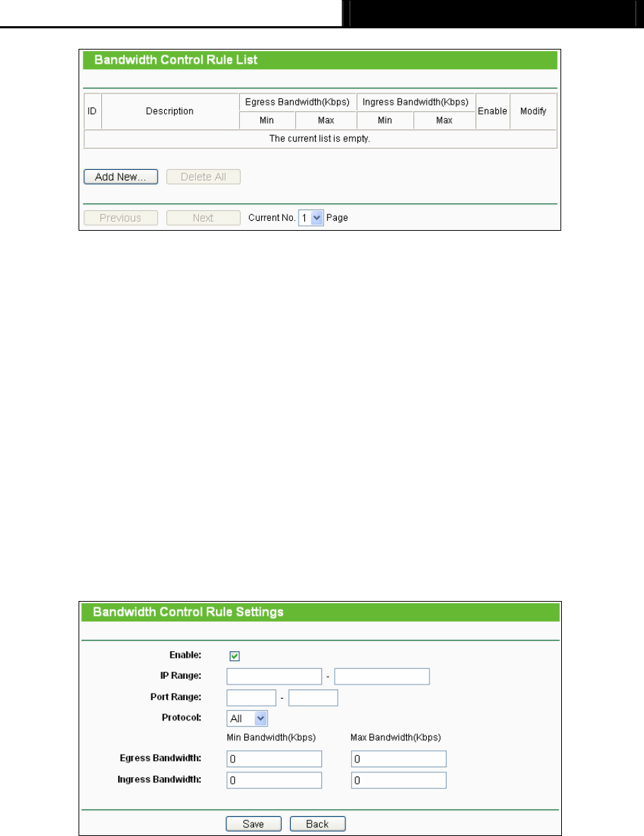Viewport: 644px width, 836px height.
Task: Click the Min Bandwidth(Kbps) label
Action: click(271, 738)
